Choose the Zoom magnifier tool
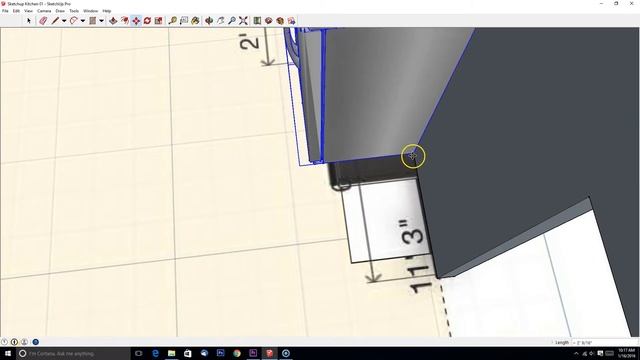Screen dimensions: 640x360 [232, 20]
